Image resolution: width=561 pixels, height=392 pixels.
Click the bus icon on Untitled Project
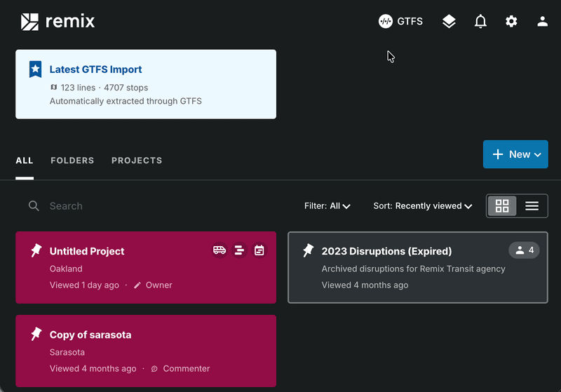(x=219, y=250)
